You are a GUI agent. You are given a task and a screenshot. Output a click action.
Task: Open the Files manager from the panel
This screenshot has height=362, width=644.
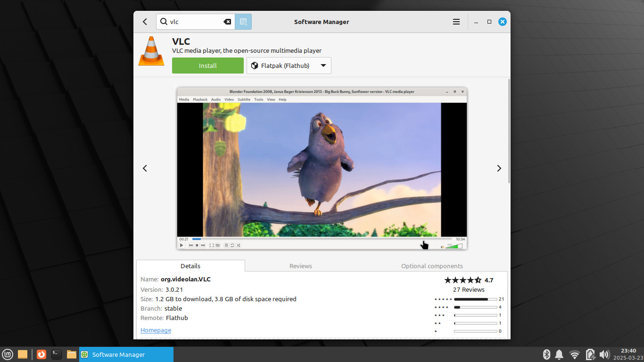tap(72, 354)
